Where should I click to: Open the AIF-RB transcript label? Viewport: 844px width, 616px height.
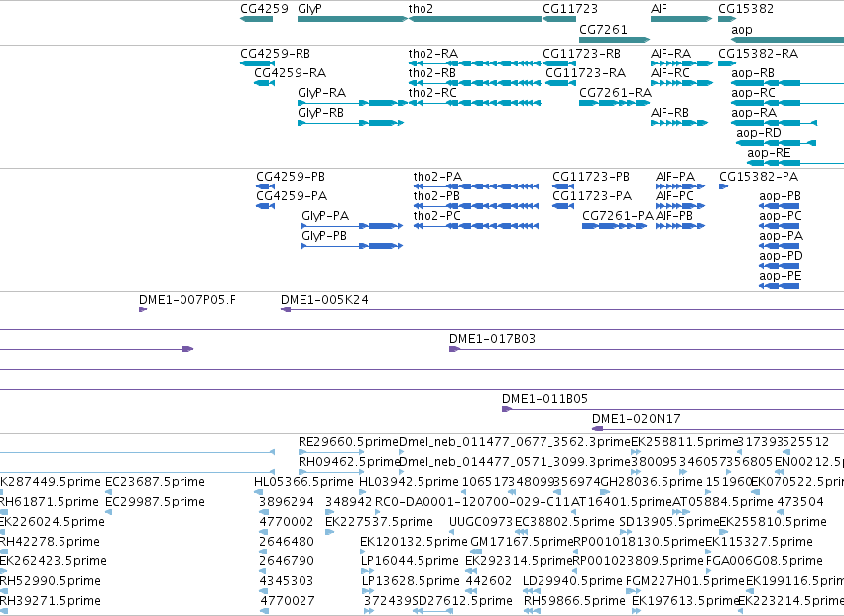click(669, 113)
